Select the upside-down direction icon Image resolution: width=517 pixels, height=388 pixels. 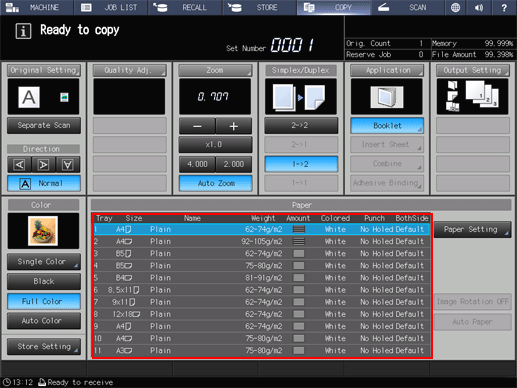pyautogui.click(x=68, y=164)
